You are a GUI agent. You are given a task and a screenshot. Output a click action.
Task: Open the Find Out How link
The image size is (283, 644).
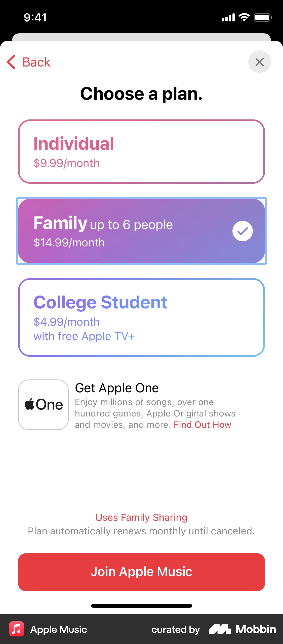pos(202,425)
